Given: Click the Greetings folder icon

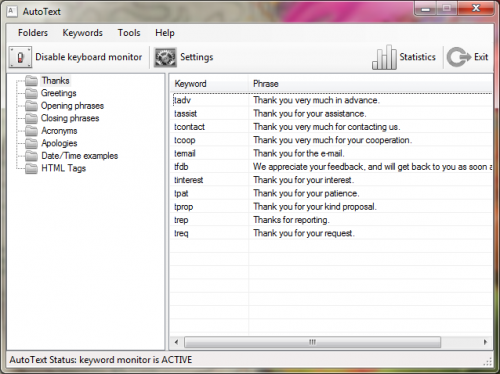Looking at the screenshot, I should (x=32, y=93).
